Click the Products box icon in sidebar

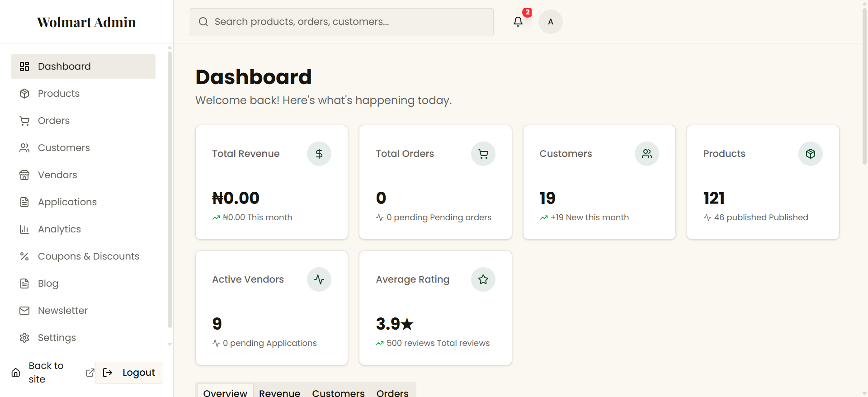(24, 94)
